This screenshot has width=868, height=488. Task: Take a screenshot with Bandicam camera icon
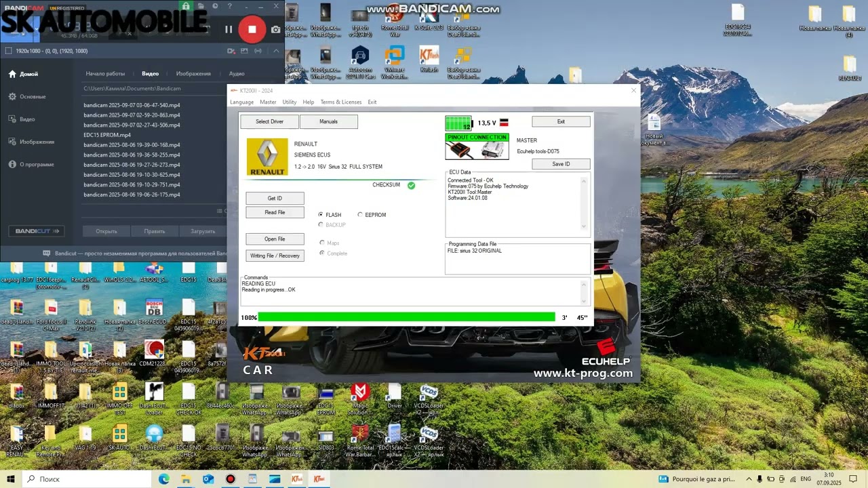275,29
